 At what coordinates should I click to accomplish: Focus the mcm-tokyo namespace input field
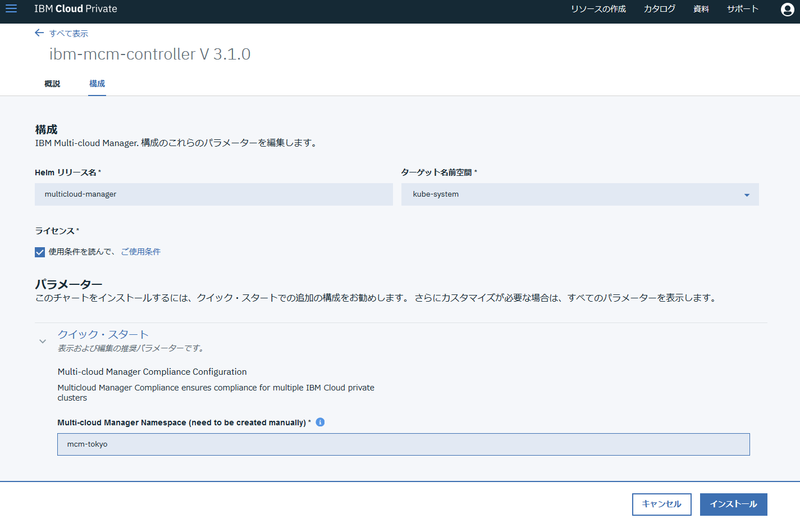(x=403, y=445)
